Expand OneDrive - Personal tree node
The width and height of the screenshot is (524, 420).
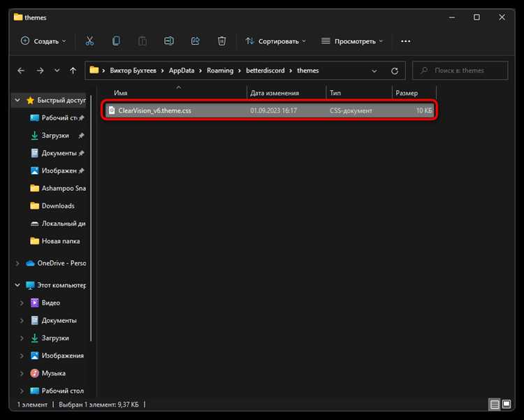(17, 263)
